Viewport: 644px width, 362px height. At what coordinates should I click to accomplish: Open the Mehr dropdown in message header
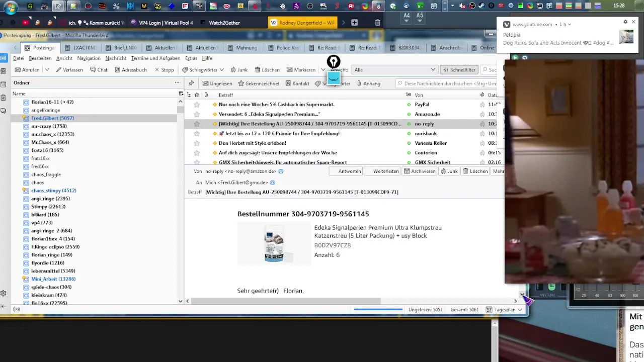click(x=498, y=171)
